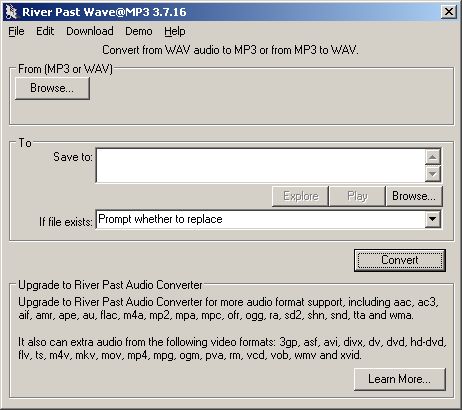The height and width of the screenshot is (410, 462).
Task: Click the Upgrade to River Past Audio Converter text
Action: [110, 285]
